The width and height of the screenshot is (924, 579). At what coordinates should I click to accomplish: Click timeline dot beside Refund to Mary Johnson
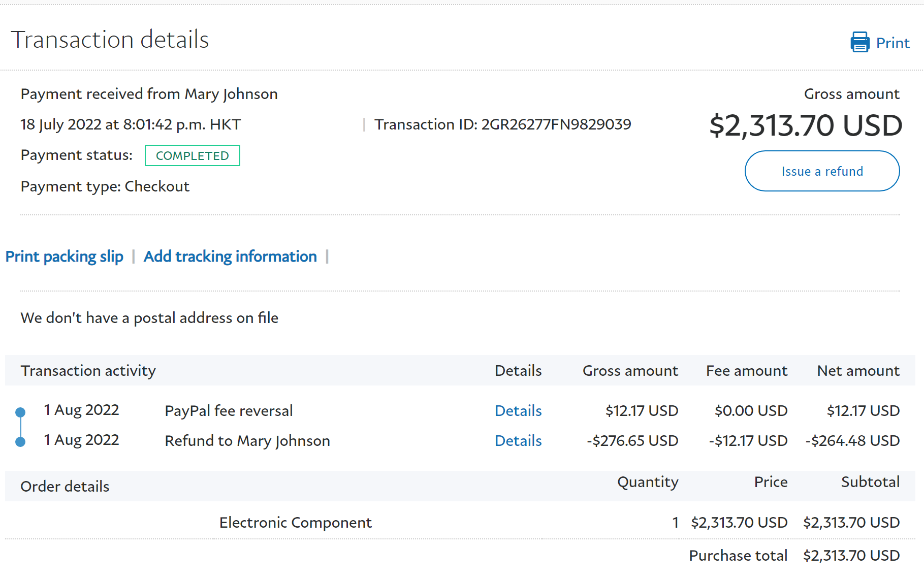click(20, 442)
